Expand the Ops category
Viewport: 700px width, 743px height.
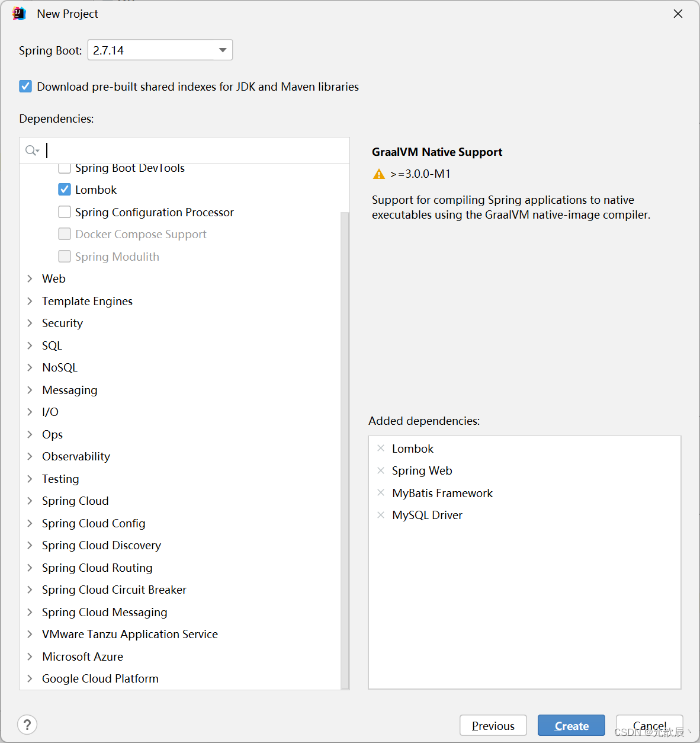pyautogui.click(x=30, y=434)
